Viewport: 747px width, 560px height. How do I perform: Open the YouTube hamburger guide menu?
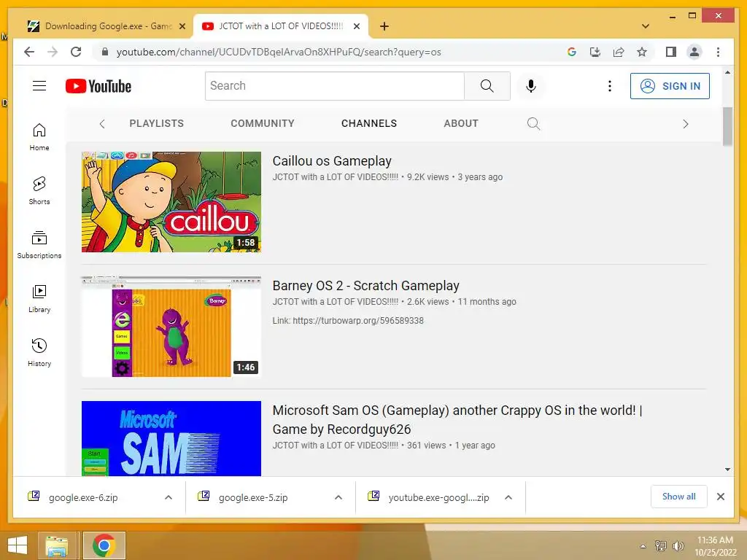39,86
